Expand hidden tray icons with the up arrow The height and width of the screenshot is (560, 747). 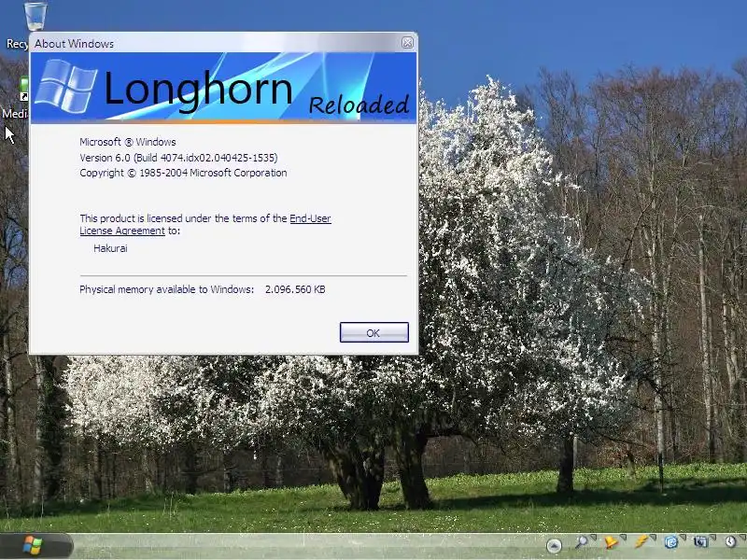click(554, 545)
